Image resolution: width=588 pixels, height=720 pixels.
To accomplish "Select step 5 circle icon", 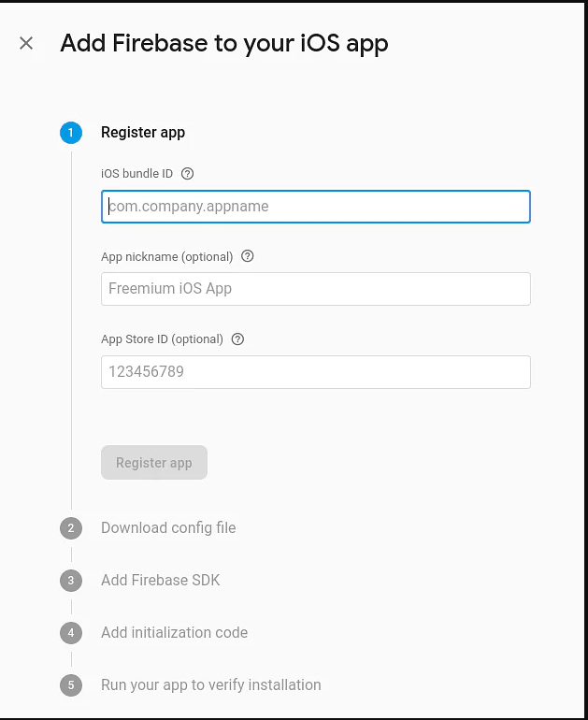I will point(71,685).
